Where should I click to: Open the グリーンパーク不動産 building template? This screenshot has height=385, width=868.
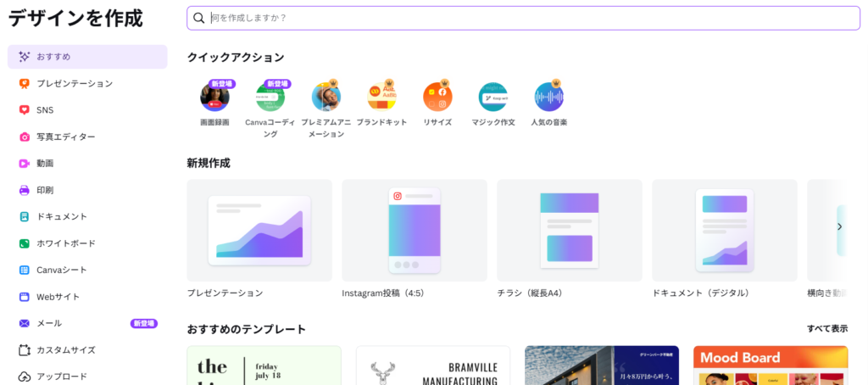[x=602, y=365]
